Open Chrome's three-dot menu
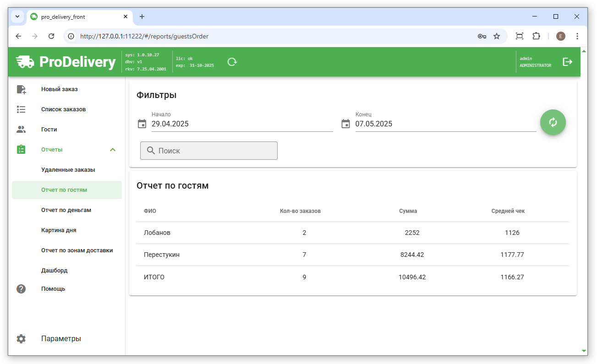 tap(577, 36)
